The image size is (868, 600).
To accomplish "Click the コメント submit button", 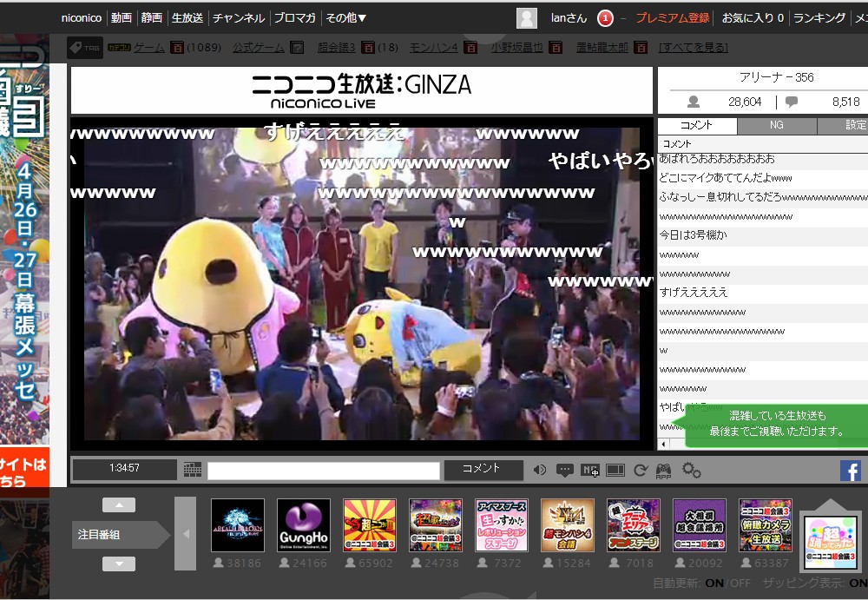I will pyautogui.click(x=483, y=469).
